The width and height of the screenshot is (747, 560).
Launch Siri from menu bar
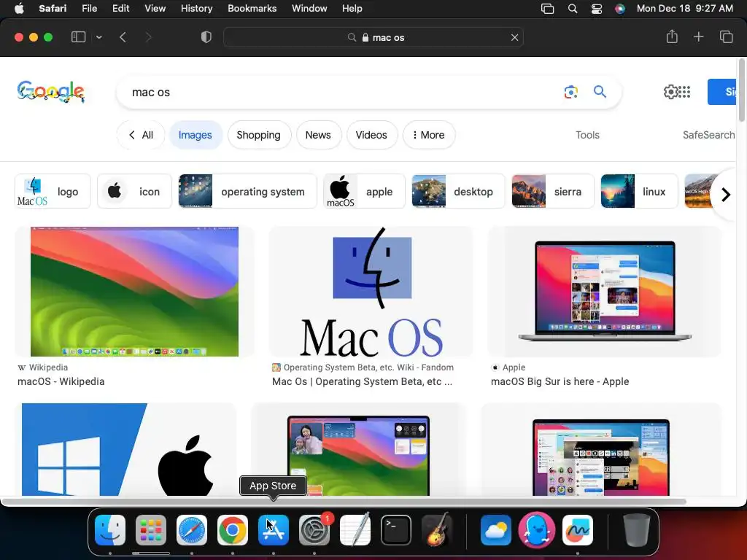[620, 9]
